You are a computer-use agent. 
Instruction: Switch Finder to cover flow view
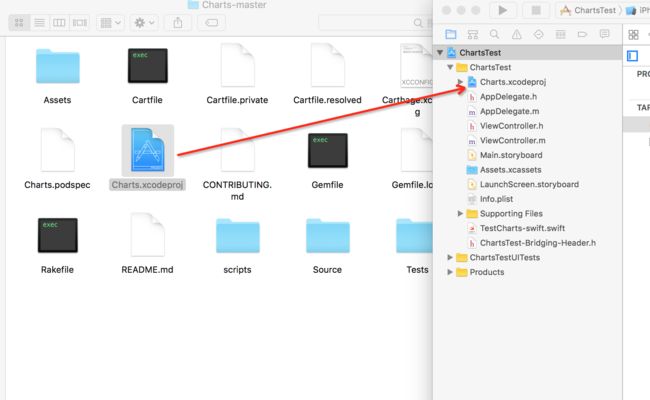[80, 22]
